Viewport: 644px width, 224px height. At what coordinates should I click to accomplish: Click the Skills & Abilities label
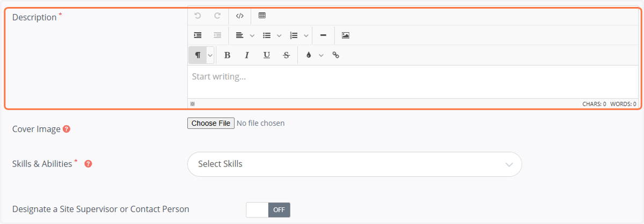[42, 164]
